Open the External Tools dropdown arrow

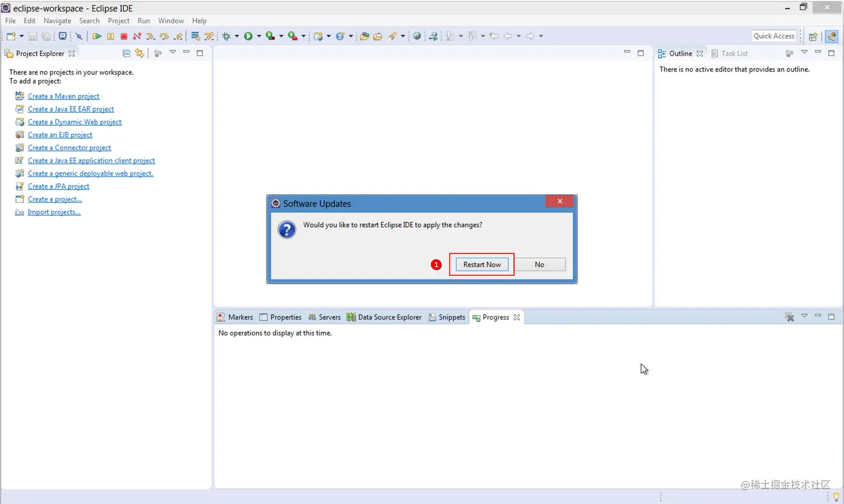point(304,36)
